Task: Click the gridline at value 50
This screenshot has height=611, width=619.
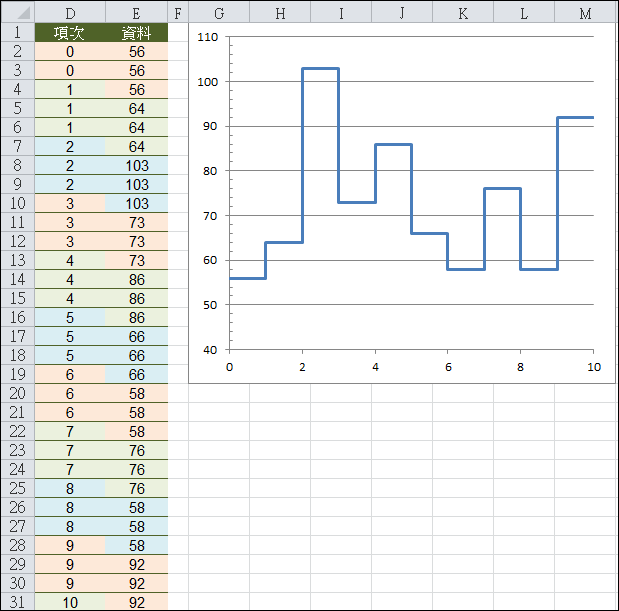Action: pyautogui.click(x=411, y=305)
